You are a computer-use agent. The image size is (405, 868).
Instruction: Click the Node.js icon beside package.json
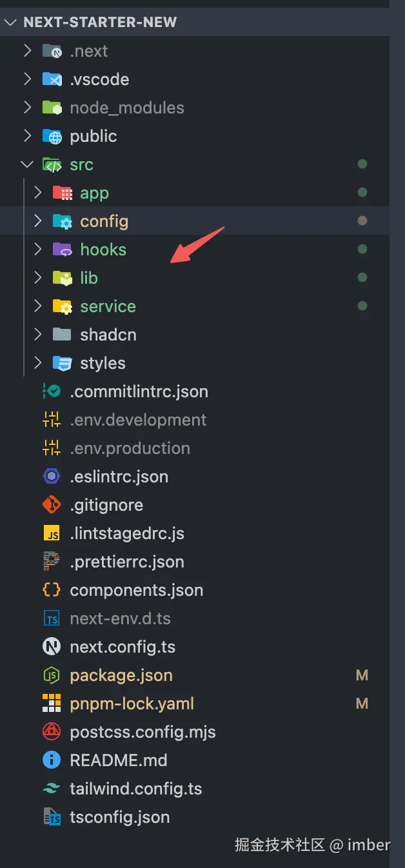pyautogui.click(x=52, y=675)
